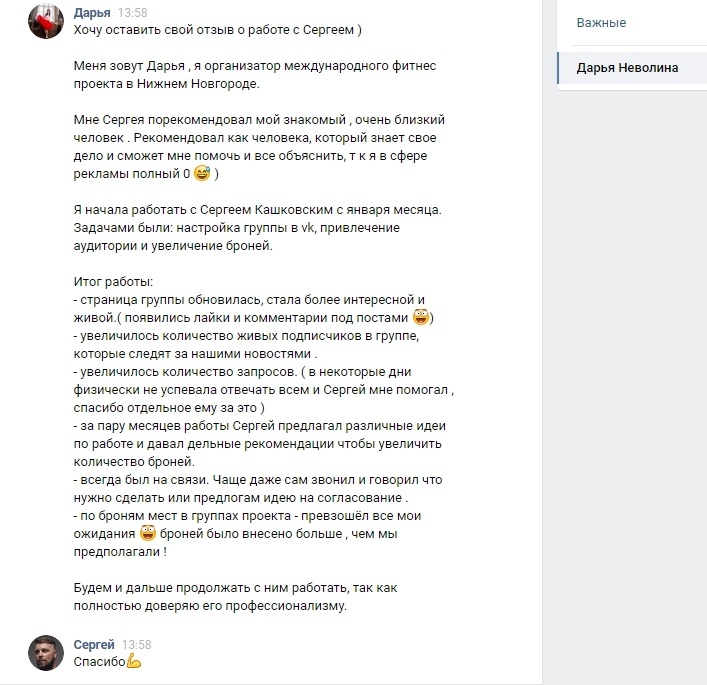Screen dimensions: 707x685
Task: Click the sender name Дарья
Action: click(92, 13)
